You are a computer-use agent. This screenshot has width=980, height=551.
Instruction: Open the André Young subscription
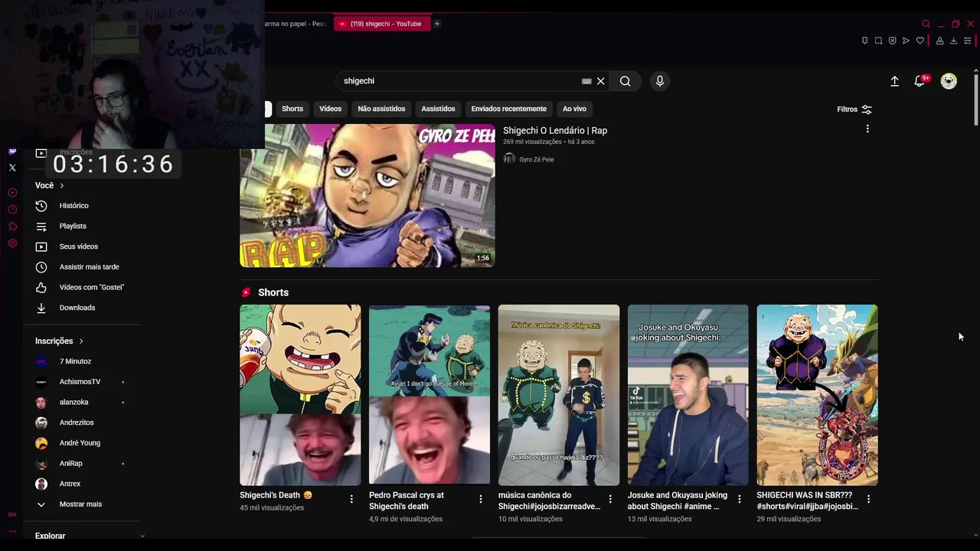tap(80, 443)
